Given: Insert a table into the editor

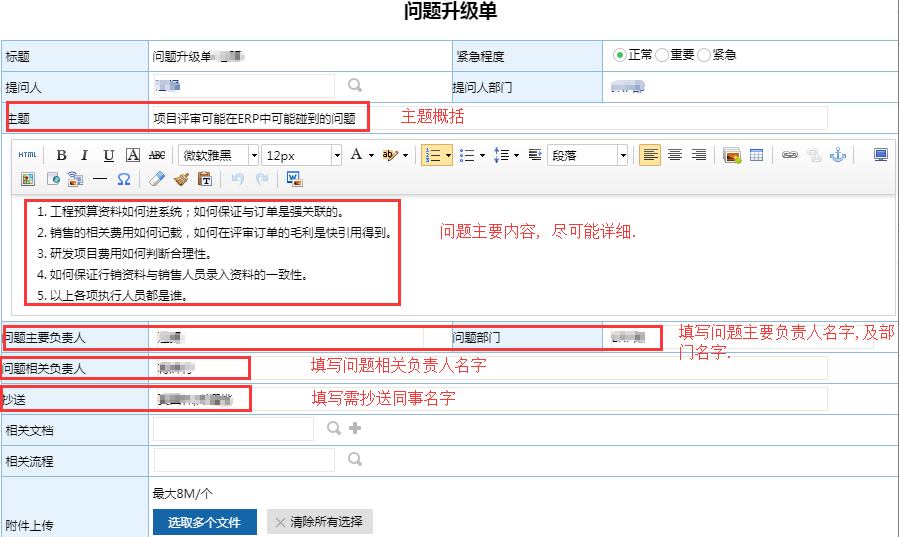Looking at the screenshot, I should (757, 155).
